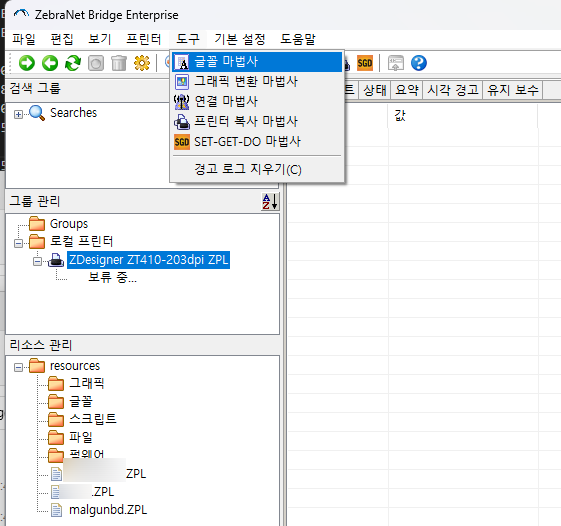Open the 보기 menu

[99, 39]
